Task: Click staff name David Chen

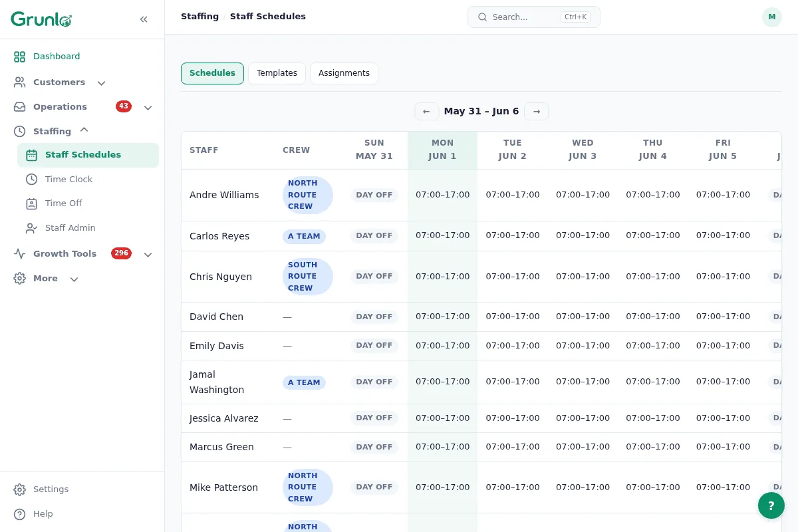Action: coord(216,317)
